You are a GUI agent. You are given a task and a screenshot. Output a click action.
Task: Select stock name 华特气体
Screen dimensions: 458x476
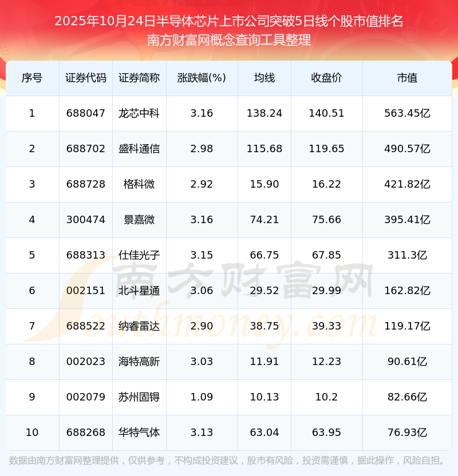tap(139, 433)
